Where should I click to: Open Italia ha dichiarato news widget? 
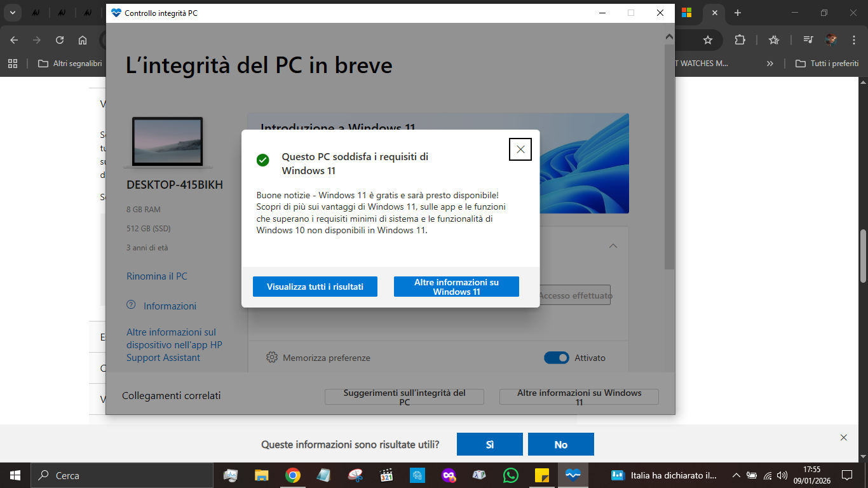[x=663, y=475]
